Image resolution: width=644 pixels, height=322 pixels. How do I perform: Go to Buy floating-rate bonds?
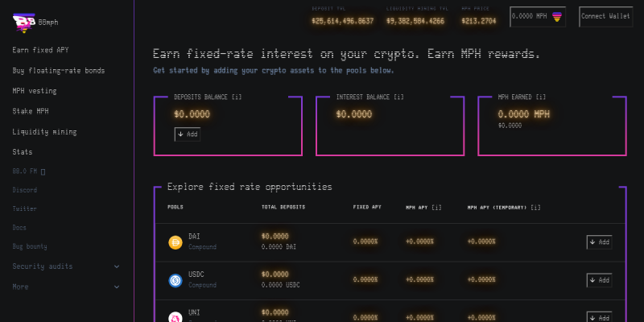click(x=58, y=71)
